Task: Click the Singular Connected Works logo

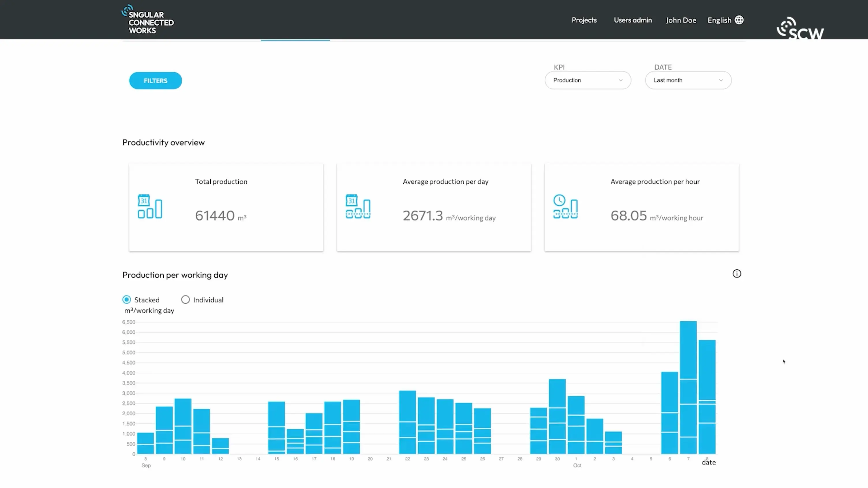Action: [147, 20]
